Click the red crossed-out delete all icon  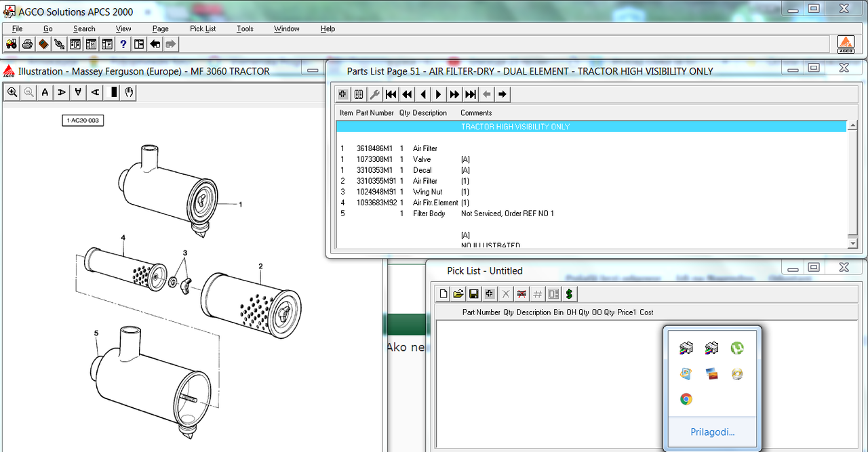(x=521, y=293)
